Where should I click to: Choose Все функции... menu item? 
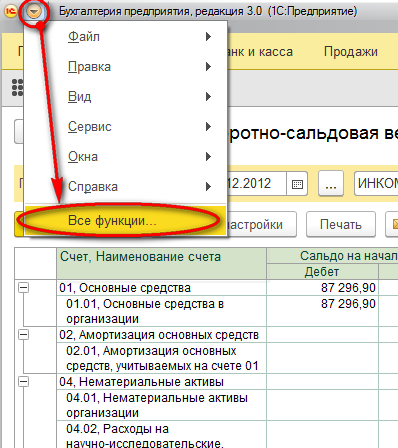[x=126, y=221]
